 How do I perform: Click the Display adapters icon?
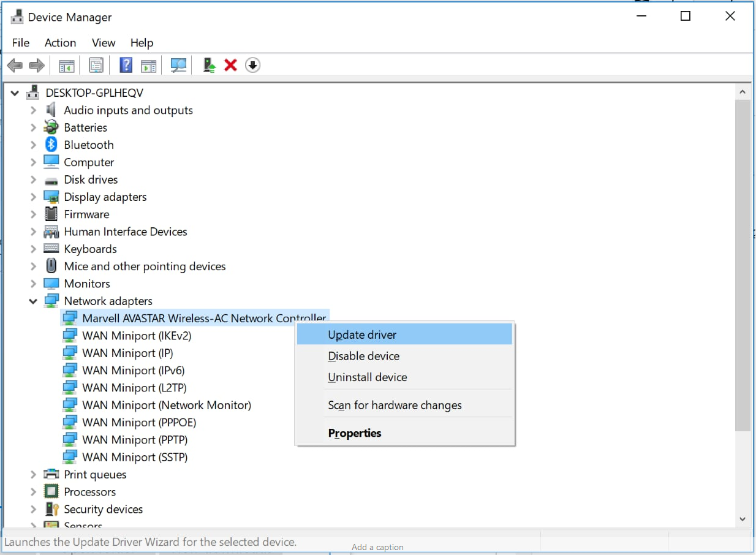pyautogui.click(x=51, y=197)
